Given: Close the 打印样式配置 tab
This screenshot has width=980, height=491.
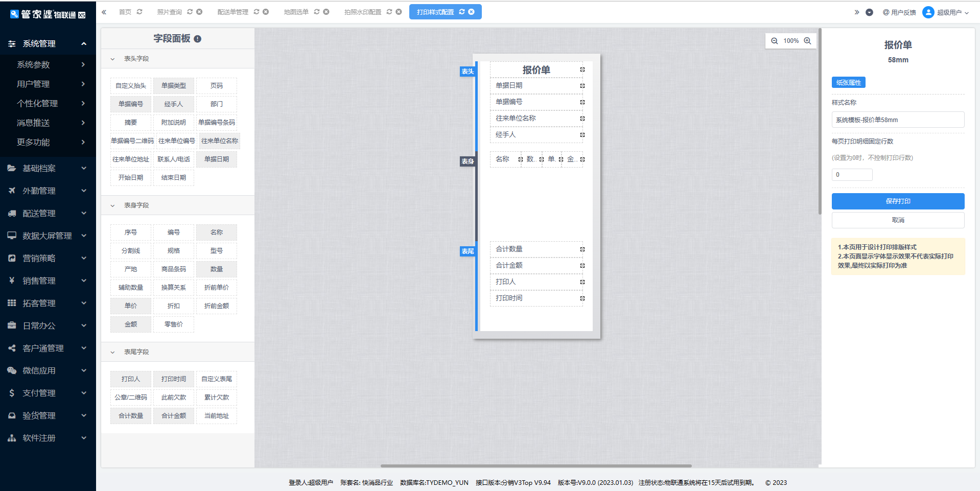Looking at the screenshot, I should point(471,12).
